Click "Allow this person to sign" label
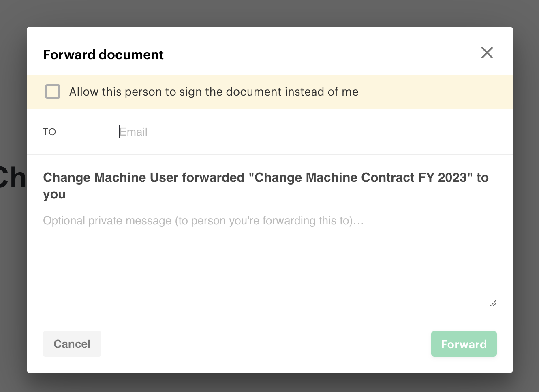 tap(214, 92)
